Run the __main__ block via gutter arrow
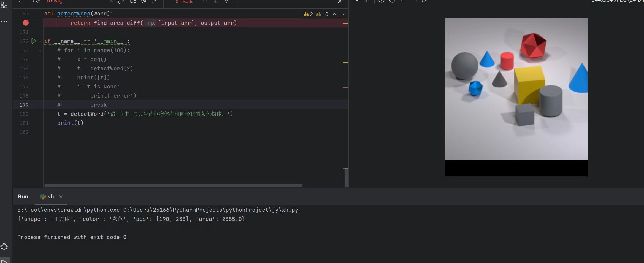This screenshot has height=263, width=644. (34, 41)
